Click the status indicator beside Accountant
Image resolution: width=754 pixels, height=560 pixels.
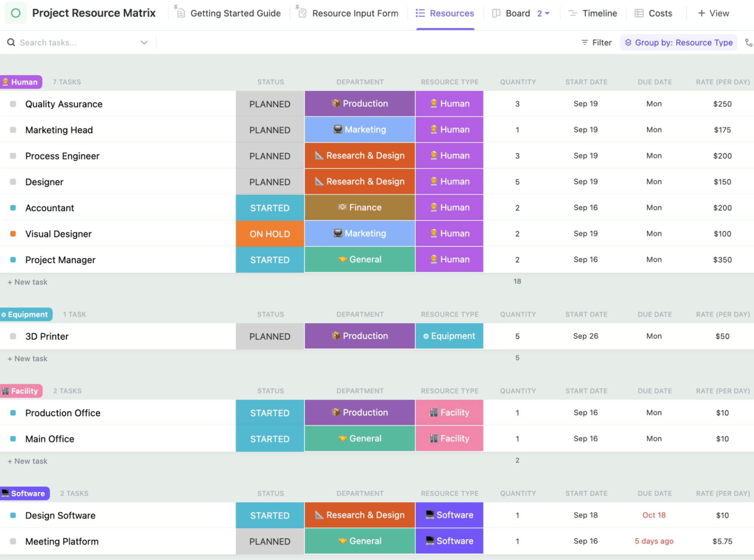click(x=13, y=207)
